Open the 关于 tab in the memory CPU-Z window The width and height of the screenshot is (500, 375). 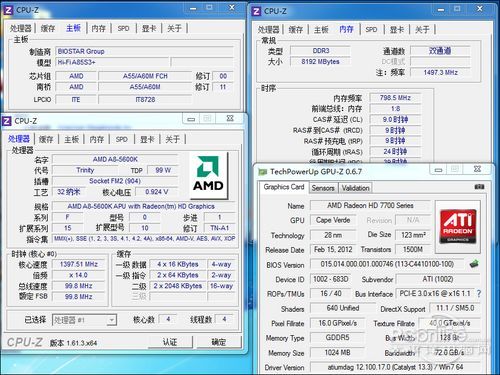click(422, 29)
